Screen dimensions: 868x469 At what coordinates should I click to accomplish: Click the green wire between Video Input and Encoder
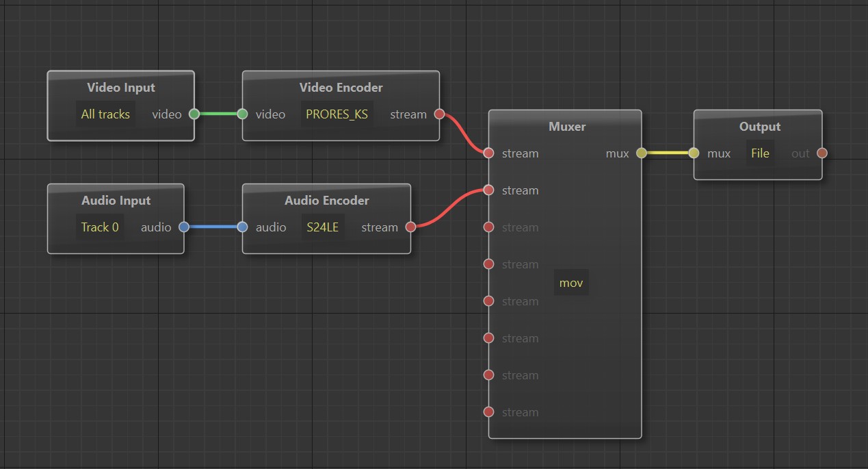click(x=218, y=114)
